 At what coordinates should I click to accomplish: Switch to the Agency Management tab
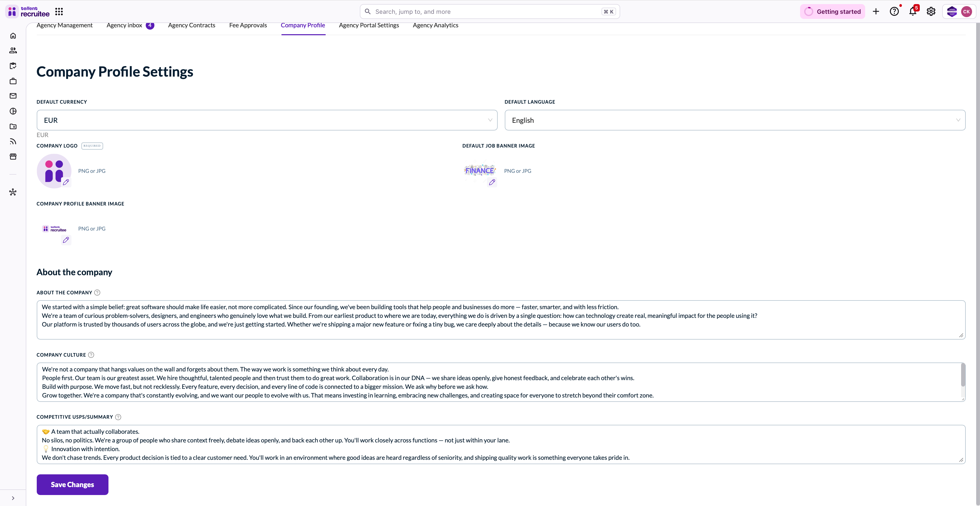(65, 25)
